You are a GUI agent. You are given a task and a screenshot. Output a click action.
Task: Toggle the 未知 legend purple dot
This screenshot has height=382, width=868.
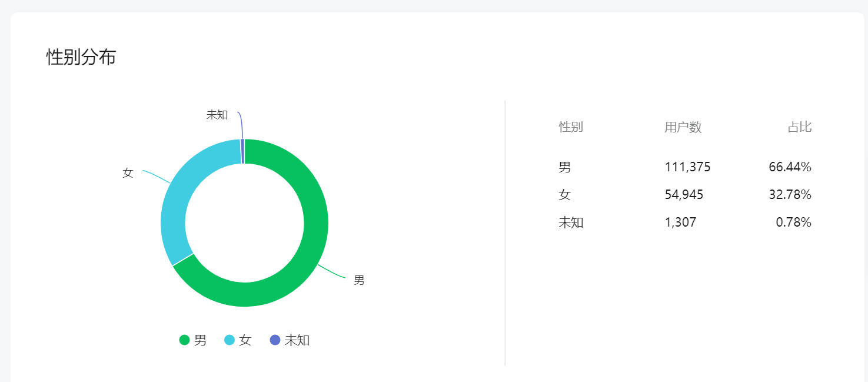275,340
